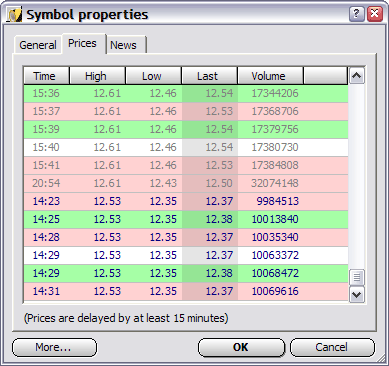This screenshot has height=366, width=389.
Task: Select the 14:25 time cell
Action: pos(46,219)
